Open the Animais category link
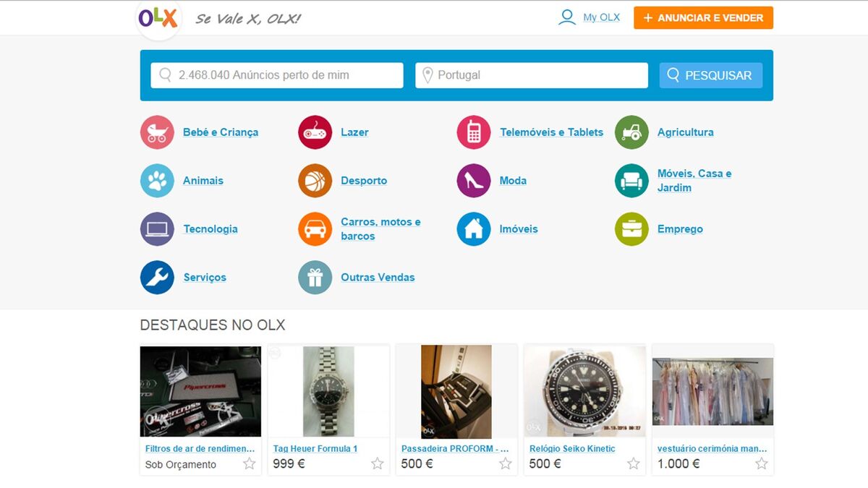The height and width of the screenshot is (488, 868). [203, 181]
